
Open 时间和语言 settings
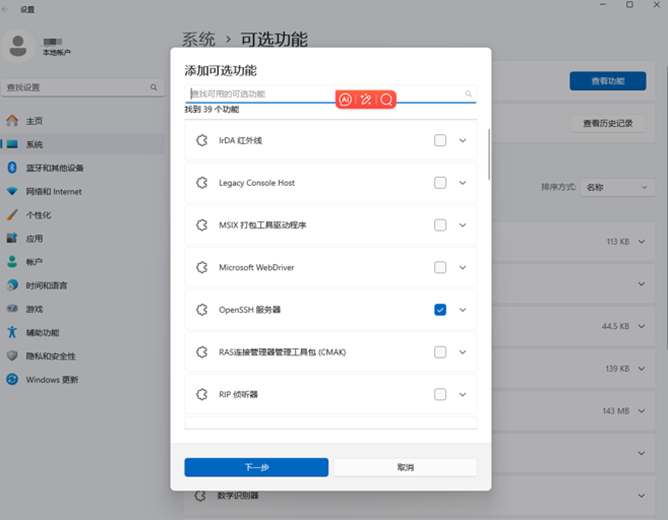[x=83, y=285]
